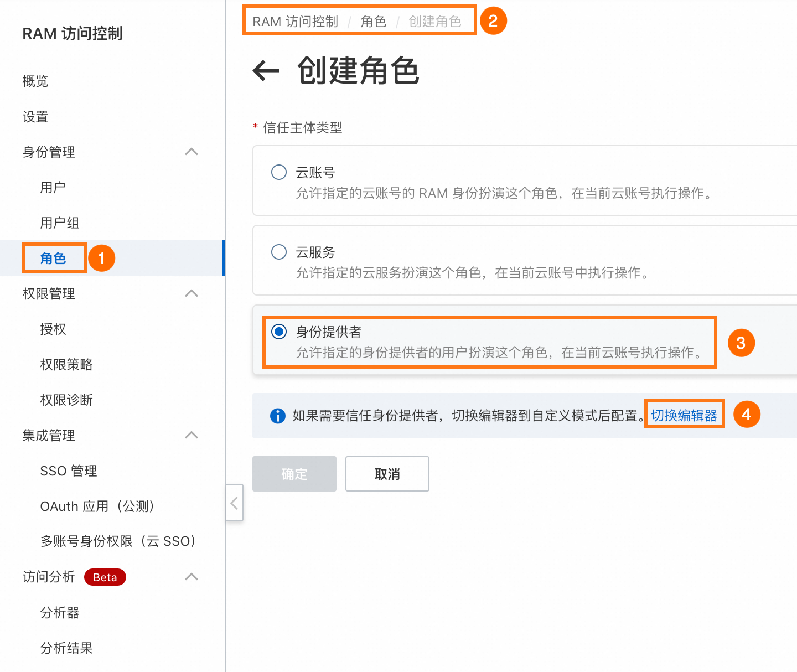Image resolution: width=797 pixels, height=672 pixels.
Task: Click the 切换编辑器 link
Action: point(684,416)
